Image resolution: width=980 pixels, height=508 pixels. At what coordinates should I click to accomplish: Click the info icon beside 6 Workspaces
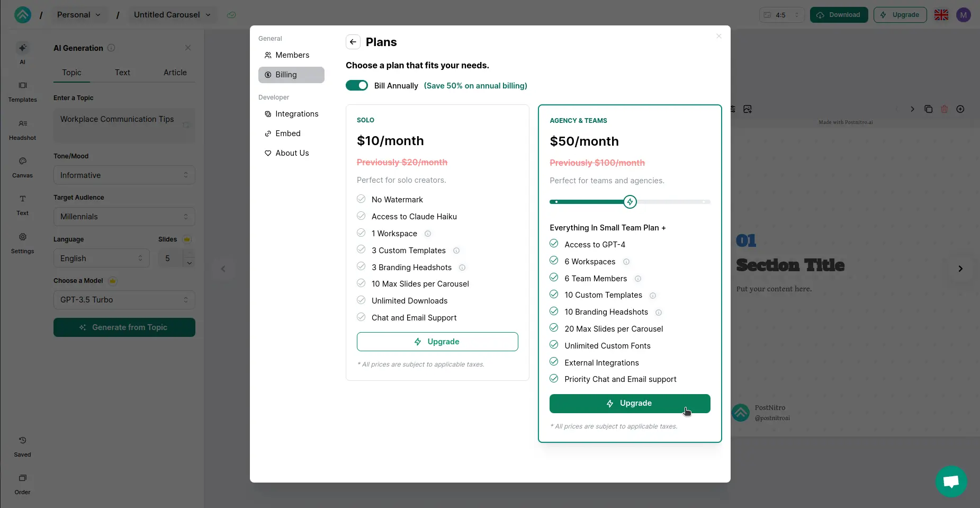pyautogui.click(x=626, y=262)
